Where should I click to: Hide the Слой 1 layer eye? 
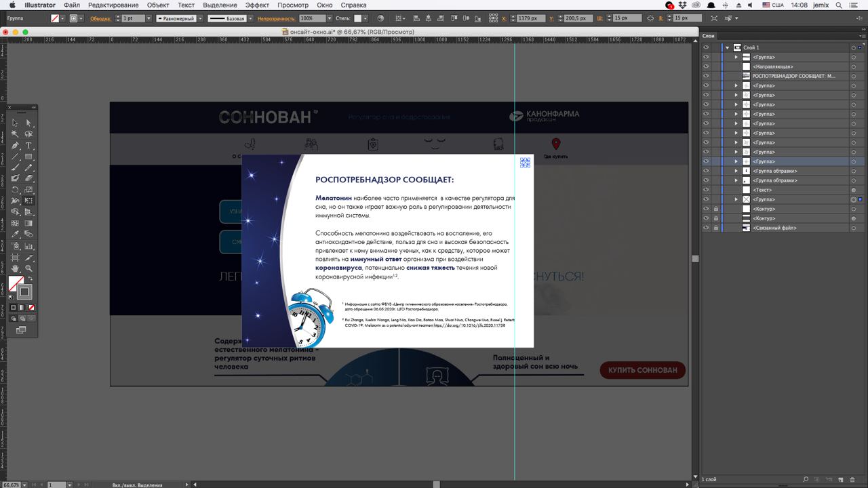(706, 47)
